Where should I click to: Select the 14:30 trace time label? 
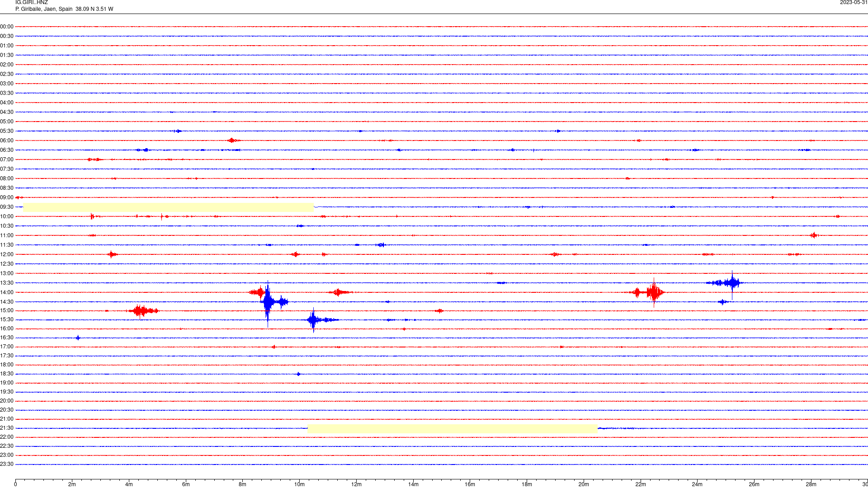pyautogui.click(x=7, y=302)
